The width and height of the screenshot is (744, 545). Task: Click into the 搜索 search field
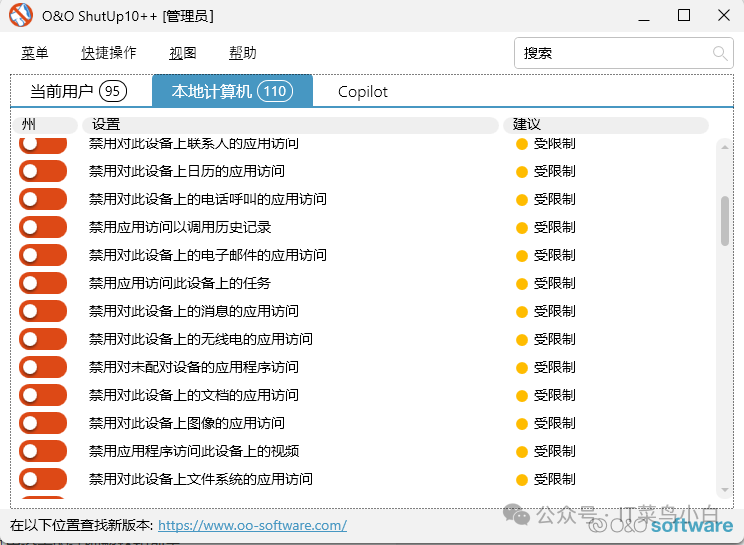[623, 53]
